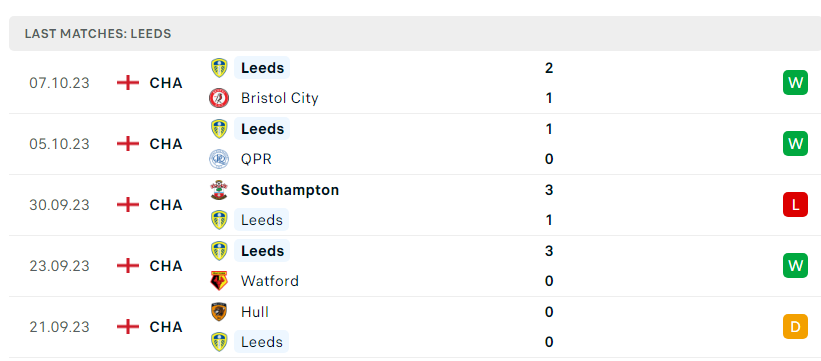Click W badge for Watford match
Image resolution: width=821 pixels, height=361 pixels.
click(795, 266)
